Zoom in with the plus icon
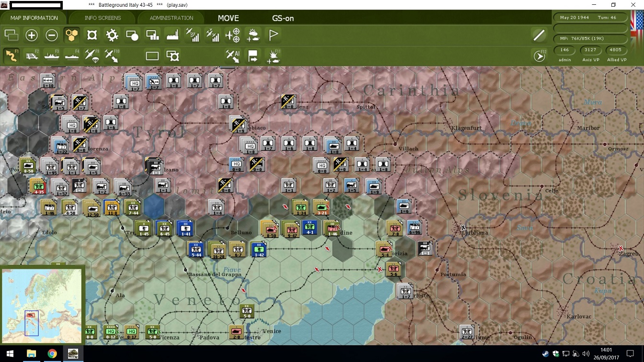 click(x=32, y=35)
